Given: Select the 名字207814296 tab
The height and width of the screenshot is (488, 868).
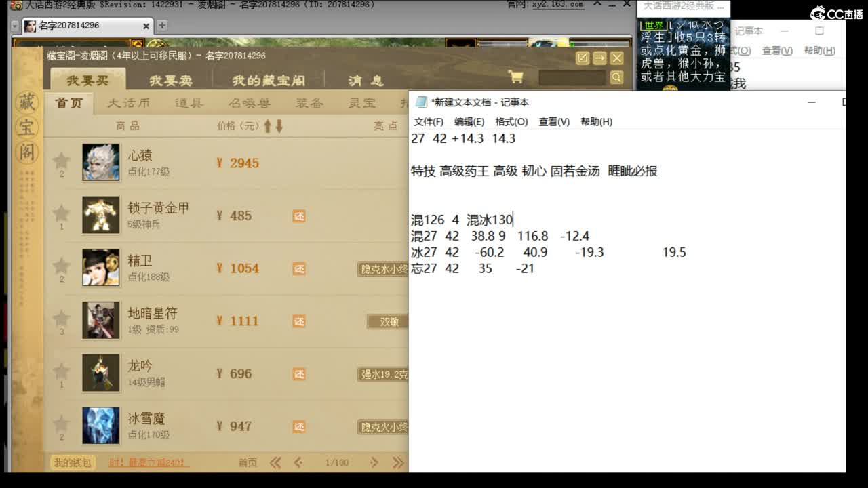Looking at the screenshot, I should (87, 26).
